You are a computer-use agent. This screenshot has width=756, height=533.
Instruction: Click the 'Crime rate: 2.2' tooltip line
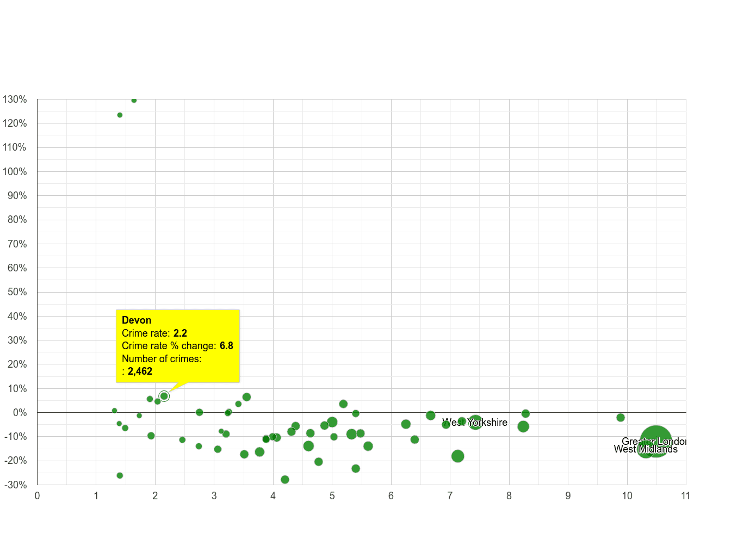[x=154, y=333]
